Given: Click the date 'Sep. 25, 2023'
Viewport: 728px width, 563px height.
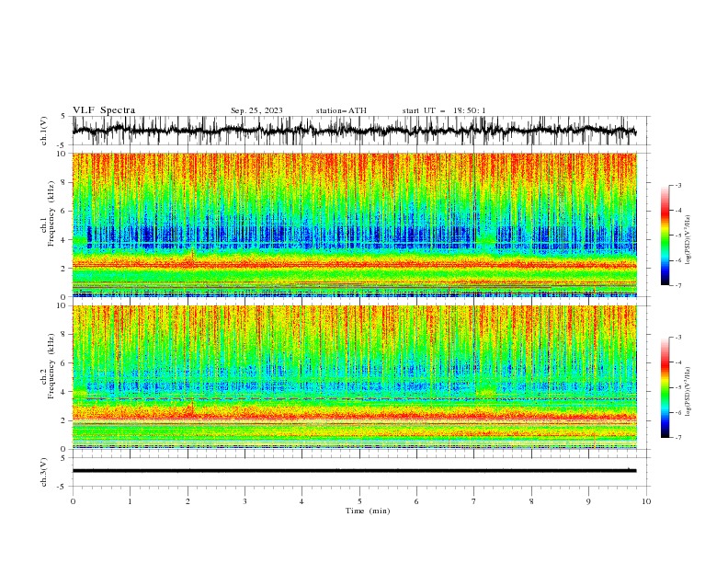Looking at the screenshot, I should (256, 110).
